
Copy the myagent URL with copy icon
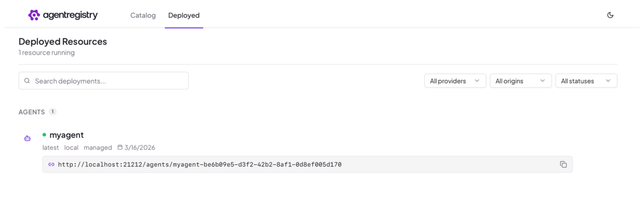[x=563, y=165]
